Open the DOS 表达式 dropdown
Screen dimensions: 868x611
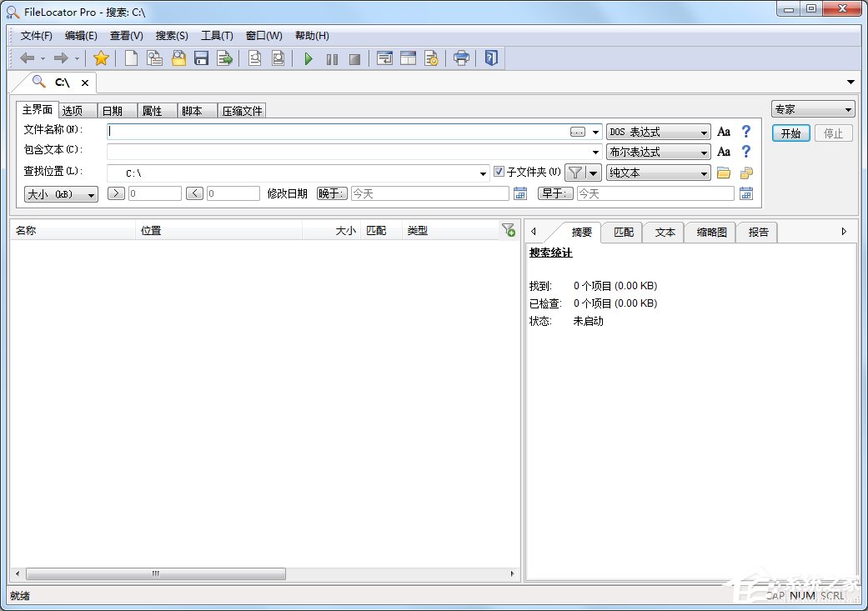coord(658,132)
